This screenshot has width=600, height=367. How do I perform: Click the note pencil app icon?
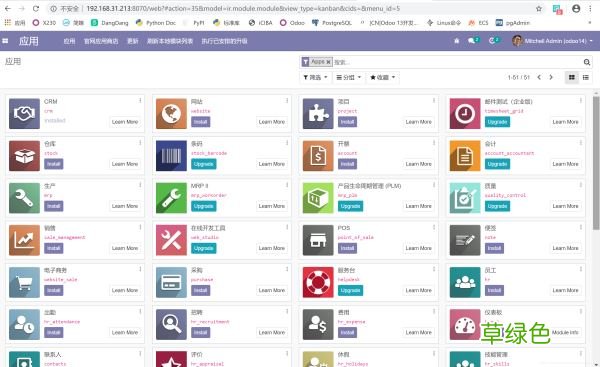pyautogui.click(x=465, y=240)
